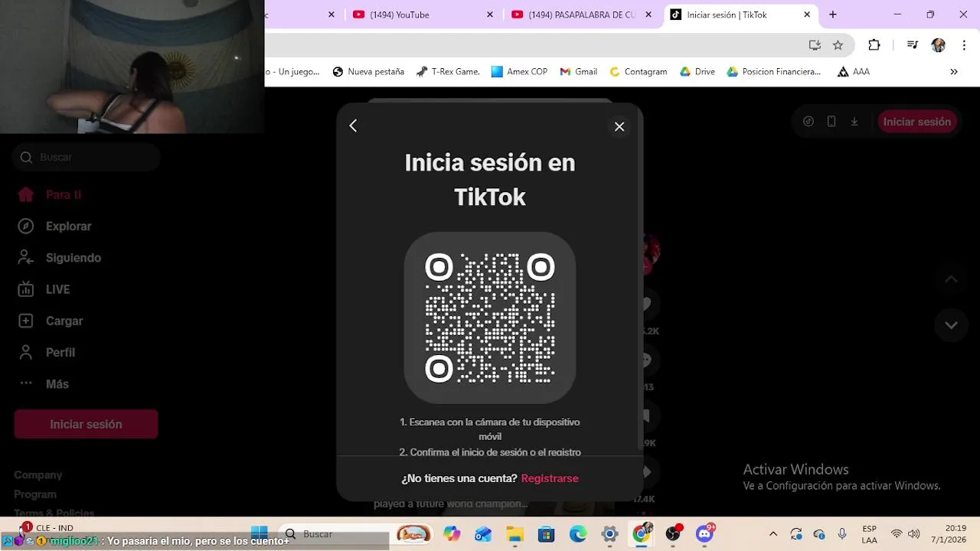The image size is (980, 551).
Task: Click the download app icon in TikTok header
Action: 854,122
